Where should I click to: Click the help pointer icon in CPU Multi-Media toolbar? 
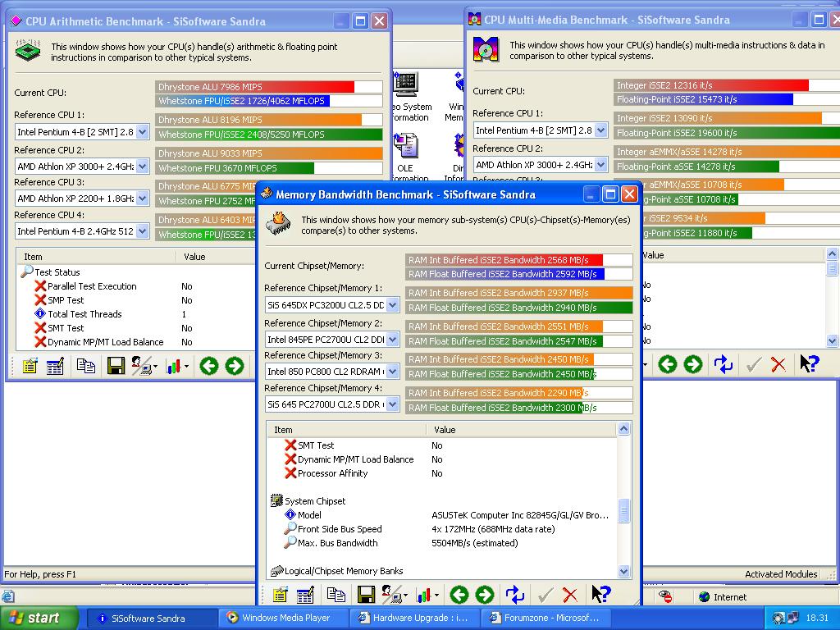coord(809,364)
